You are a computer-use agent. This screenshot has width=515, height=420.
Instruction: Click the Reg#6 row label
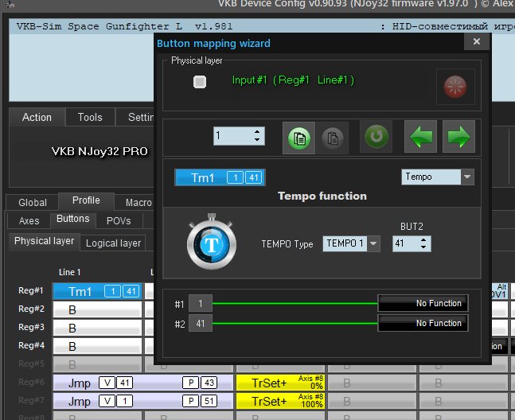31,383
